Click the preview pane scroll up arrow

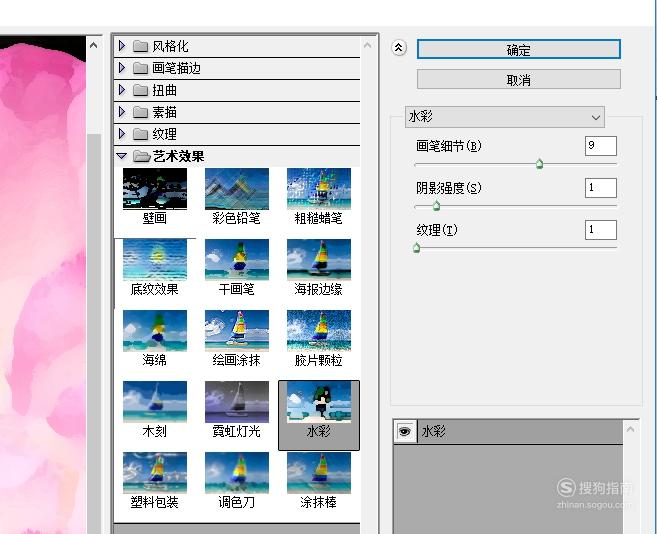click(x=93, y=45)
